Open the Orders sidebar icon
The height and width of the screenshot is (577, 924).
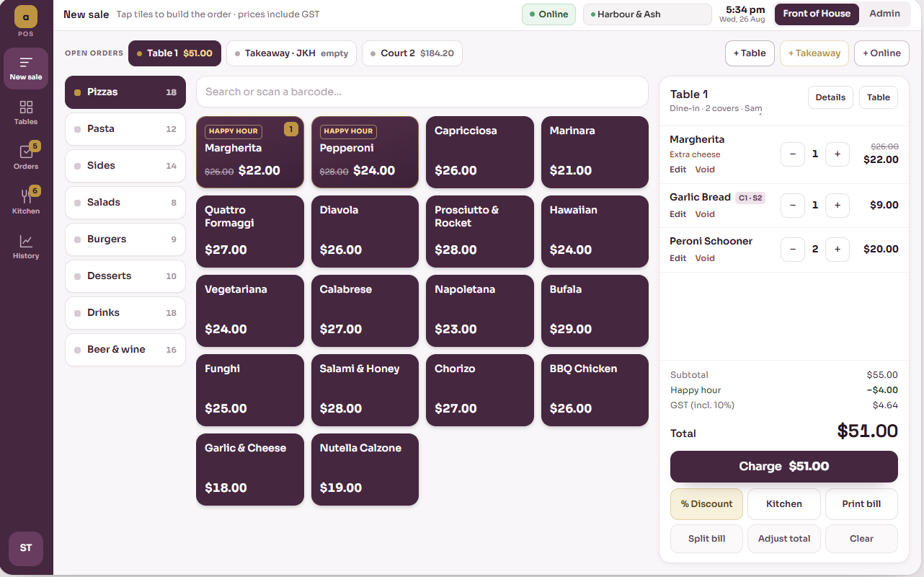pos(26,158)
